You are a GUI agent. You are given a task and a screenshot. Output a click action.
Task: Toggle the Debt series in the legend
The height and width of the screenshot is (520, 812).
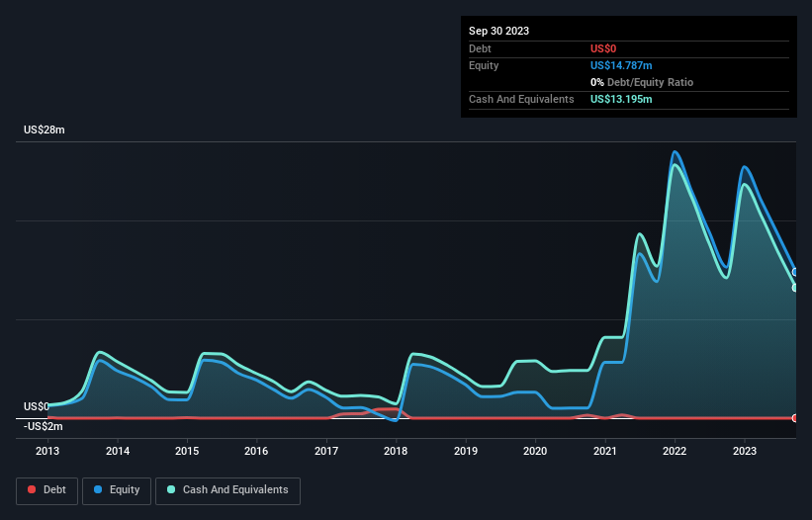(x=46, y=490)
